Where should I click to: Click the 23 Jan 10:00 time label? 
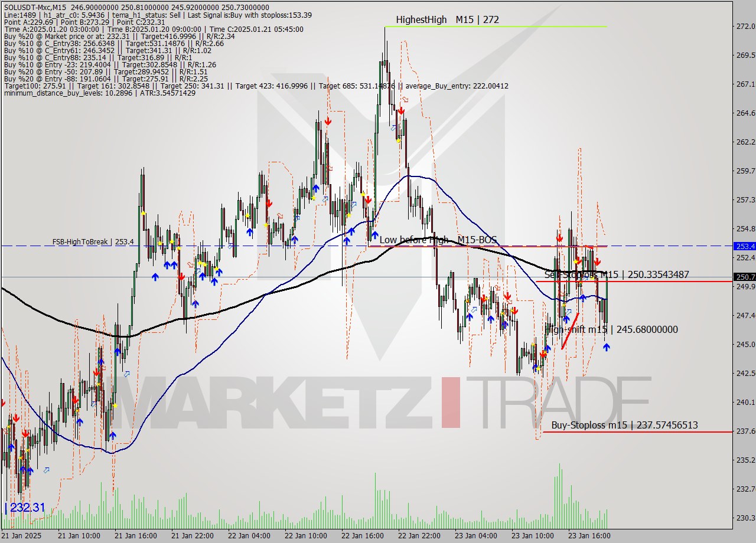(533, 535)
